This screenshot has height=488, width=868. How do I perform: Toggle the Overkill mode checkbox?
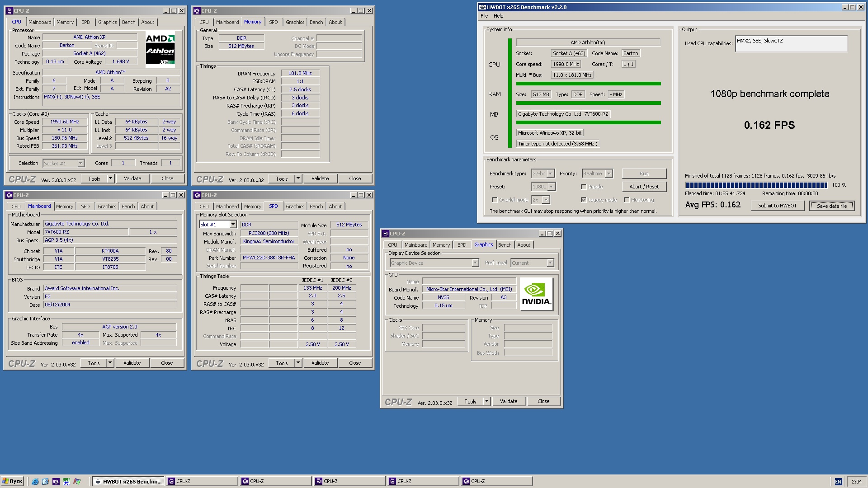coord(495,200)
